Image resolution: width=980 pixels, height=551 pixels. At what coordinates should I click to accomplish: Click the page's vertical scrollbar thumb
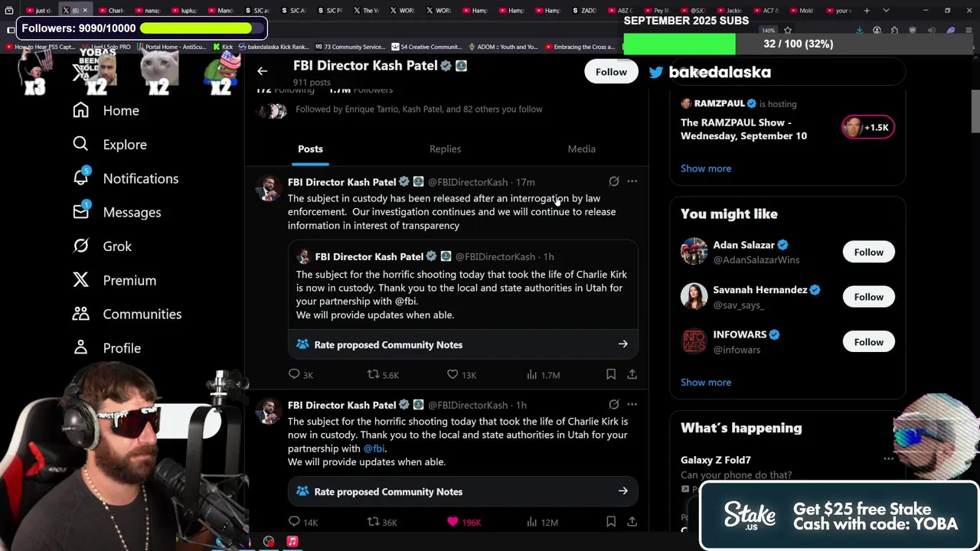click(x=975, y=111)
